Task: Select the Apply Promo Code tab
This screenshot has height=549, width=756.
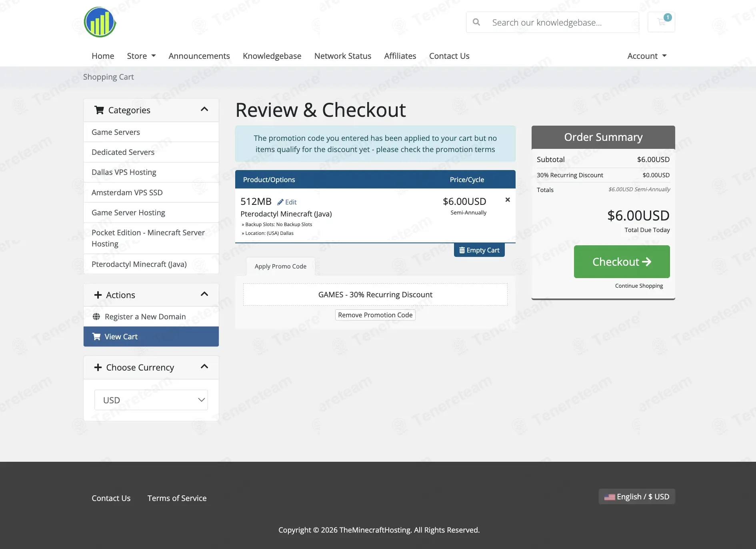Action: 280,266
